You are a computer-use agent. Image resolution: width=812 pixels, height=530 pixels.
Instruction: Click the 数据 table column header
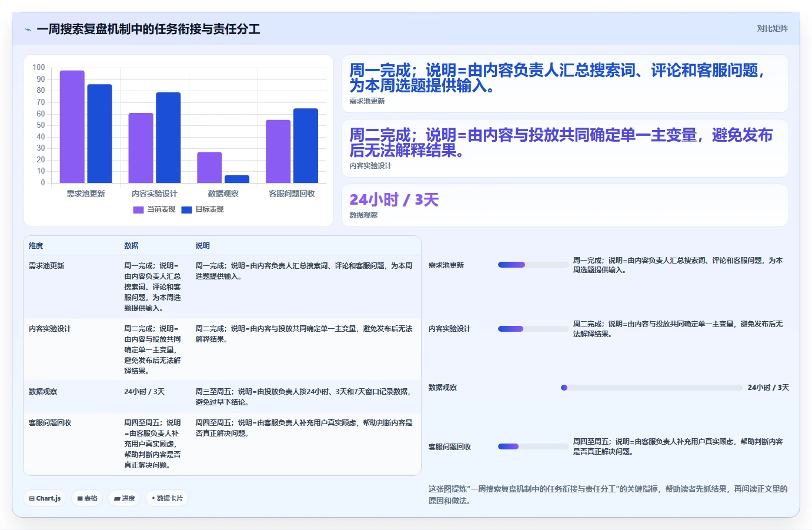pyautogui.click(x=131, y=246)
